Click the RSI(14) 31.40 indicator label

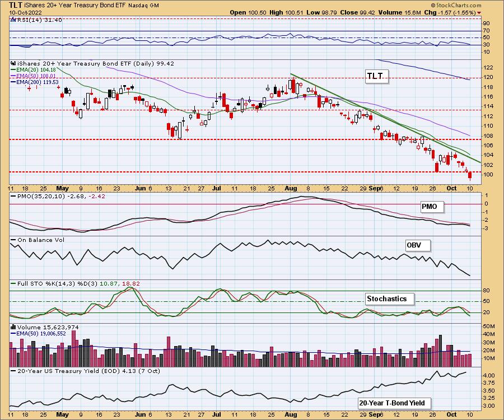tap(39, 20)
